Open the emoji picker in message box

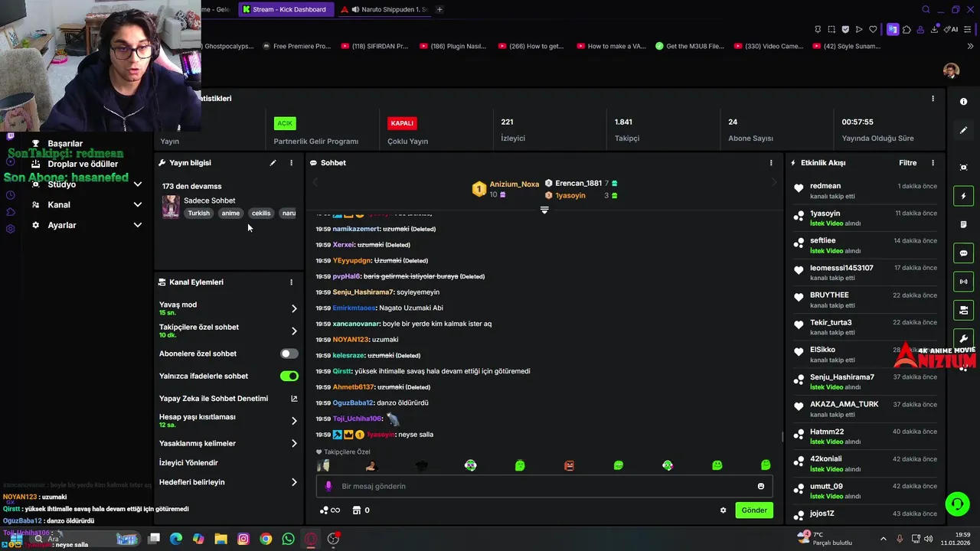pos(760,486)
